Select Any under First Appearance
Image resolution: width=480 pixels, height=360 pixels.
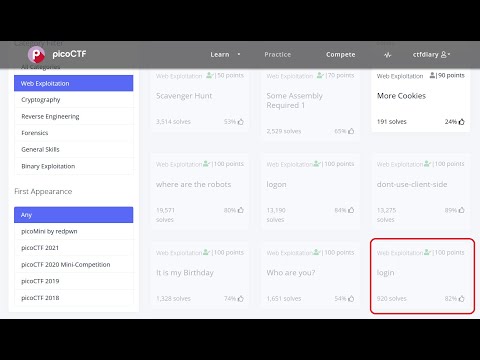73,215
